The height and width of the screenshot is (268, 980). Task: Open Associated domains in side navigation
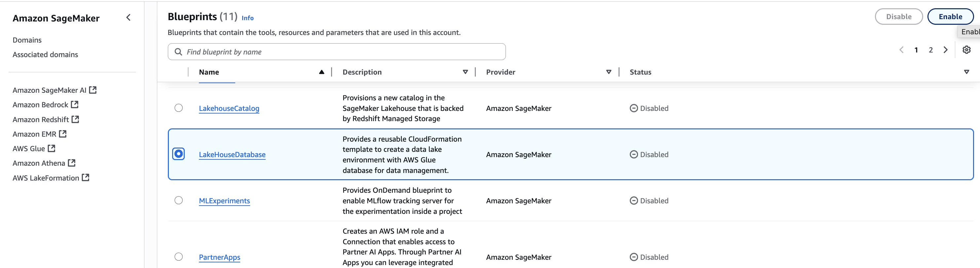click(45, 54)
